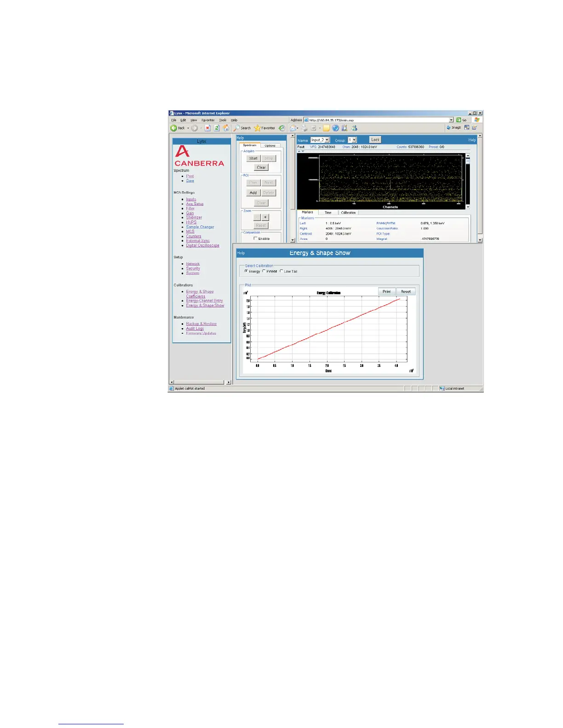Click the Save link under Spectrum
The height and width of the screenshot is (728, 563).
[190, 181]
